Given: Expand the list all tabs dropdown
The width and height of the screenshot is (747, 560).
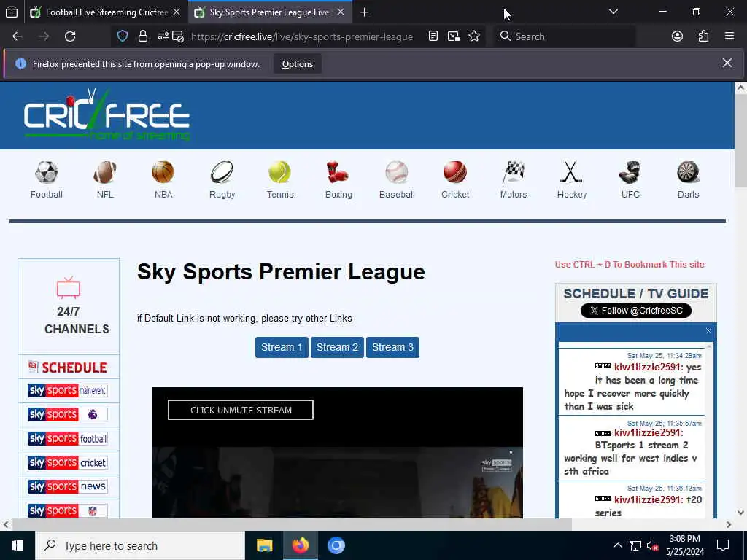Looking at the screenshot, I should pyautogui.click(x=614, y=12).
